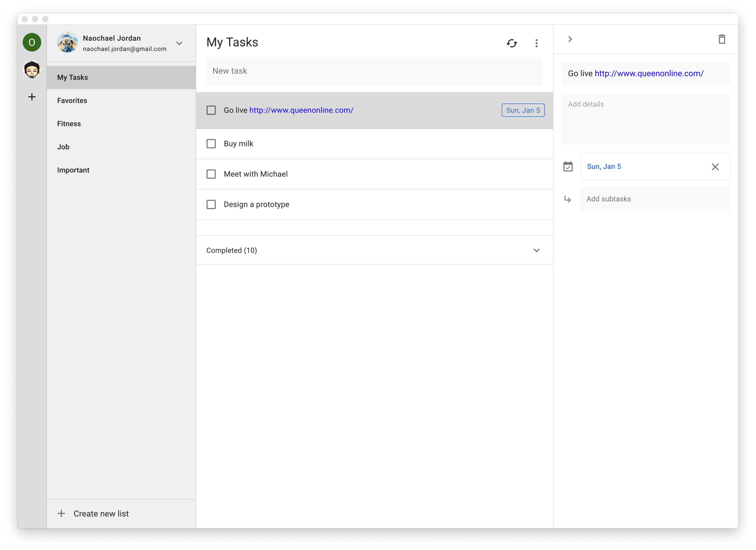This screenshot has width=756, height=550.
Task: Open the three-dot more options menu
Action: pyautogui.click(x=536, y=43)
